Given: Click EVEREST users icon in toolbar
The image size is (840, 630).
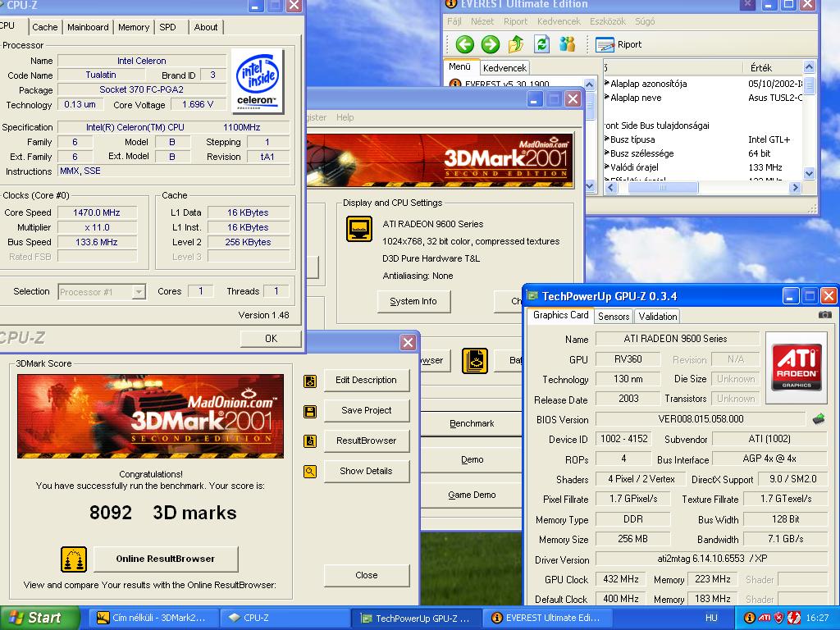Looking at the screenshot, I should tap(567, 44).
